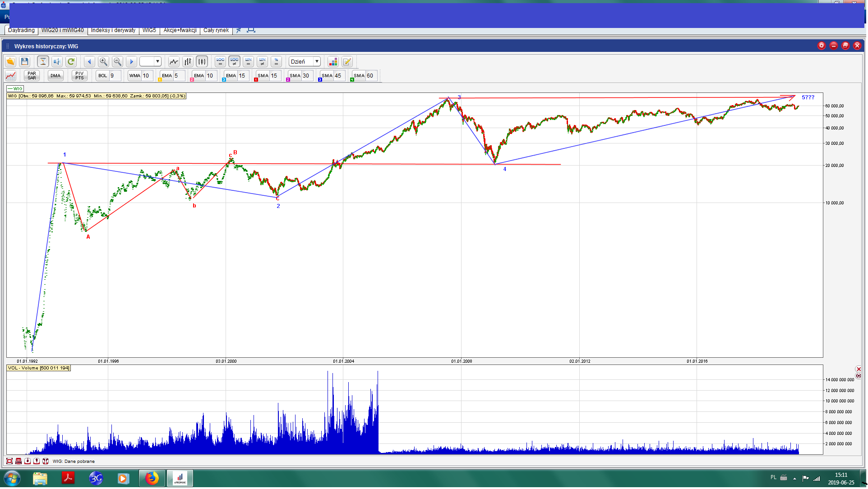Click the EMA 5 period value field
The width and height of the screenshot is (868, 489).
pyautogui.click(x=179, y=76)
